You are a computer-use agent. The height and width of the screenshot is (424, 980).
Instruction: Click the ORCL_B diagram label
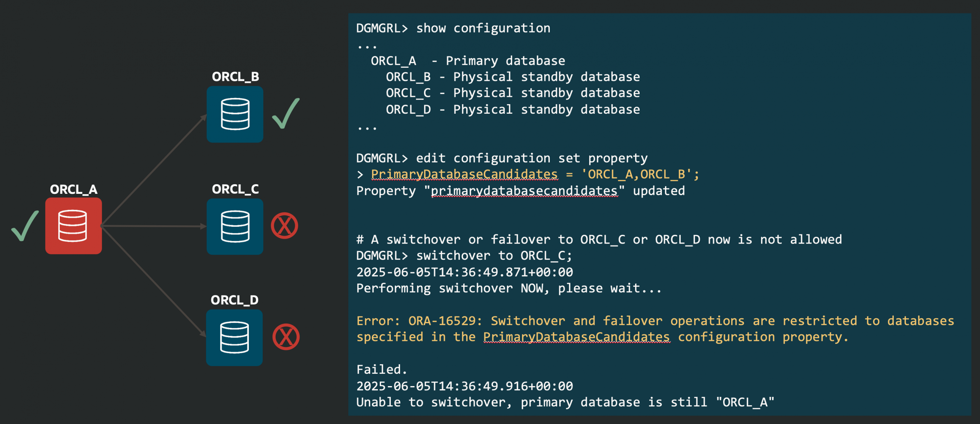(x=235, y=77)
